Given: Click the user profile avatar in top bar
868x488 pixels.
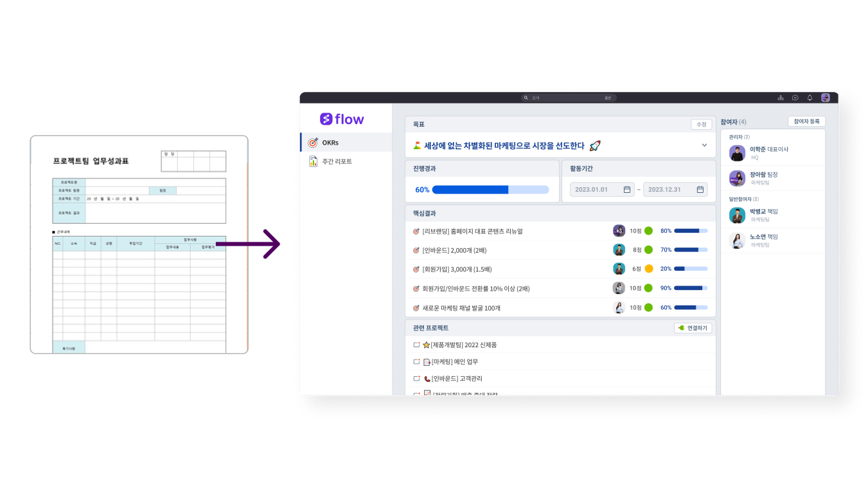Looking at the screenshot, I should pos(826,98).
